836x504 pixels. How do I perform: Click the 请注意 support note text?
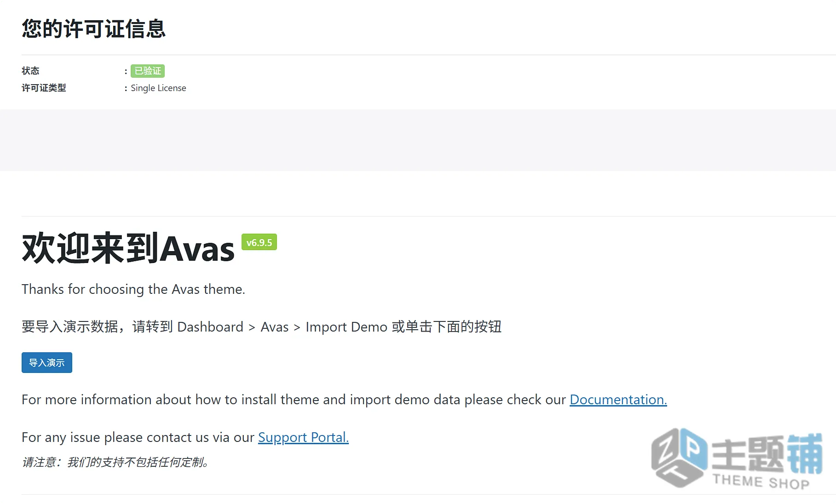116,462
